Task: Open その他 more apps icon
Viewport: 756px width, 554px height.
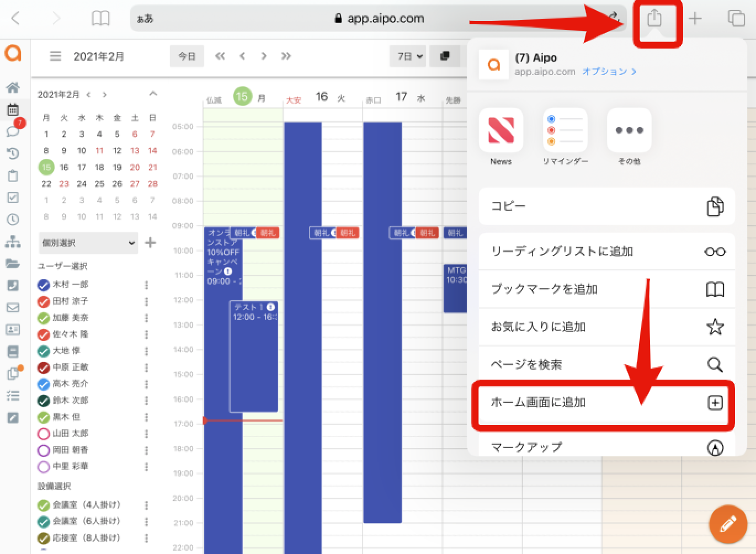Action: [x=629, y=131]
